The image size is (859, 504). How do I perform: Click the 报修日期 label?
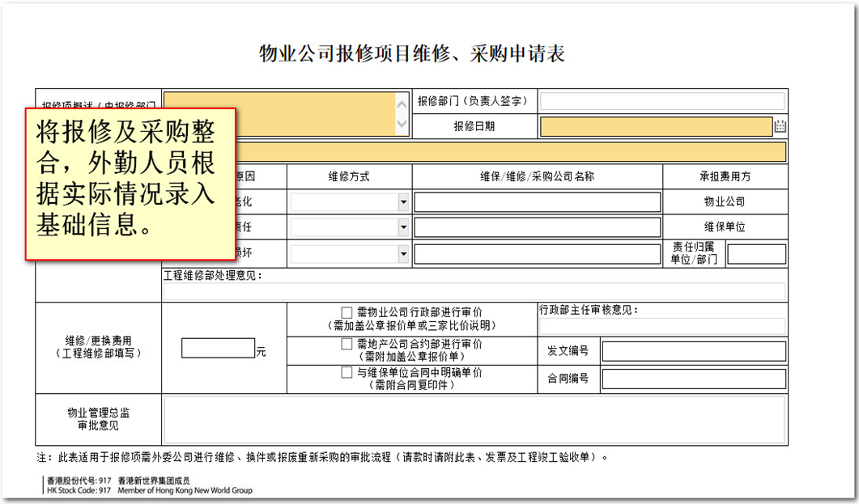(x=474, y=126)
